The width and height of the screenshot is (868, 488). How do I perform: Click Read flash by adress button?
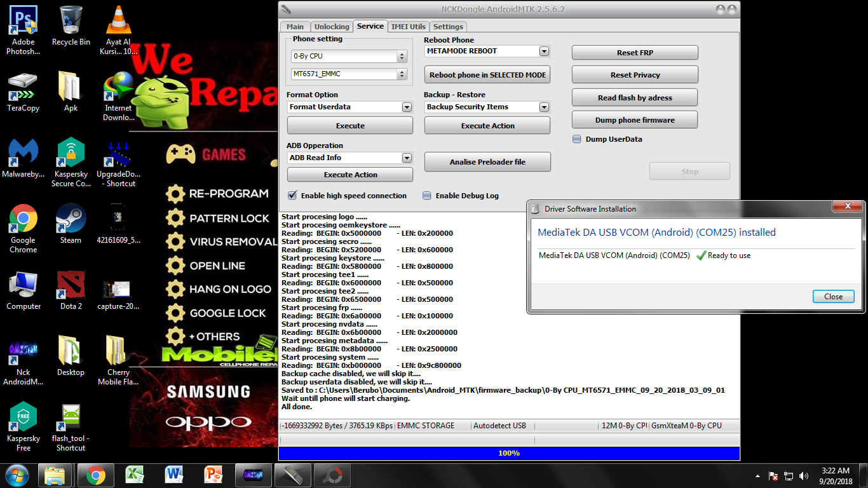coord(635,98)
